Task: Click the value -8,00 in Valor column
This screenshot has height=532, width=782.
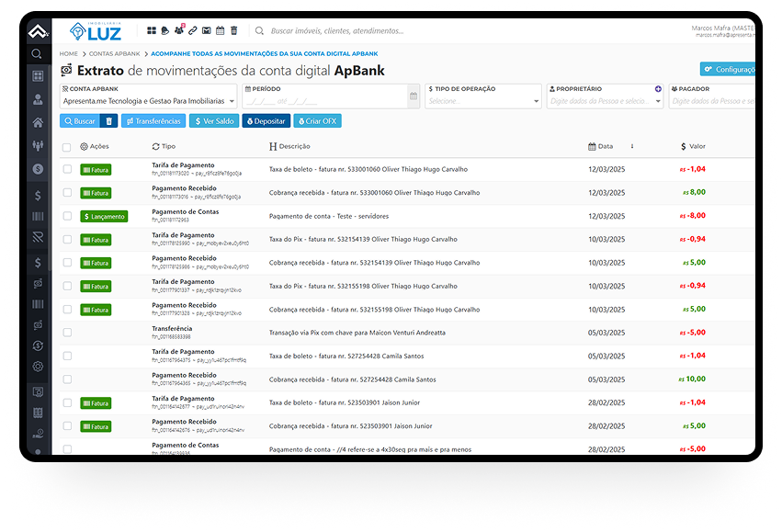Action: (693, 216)
